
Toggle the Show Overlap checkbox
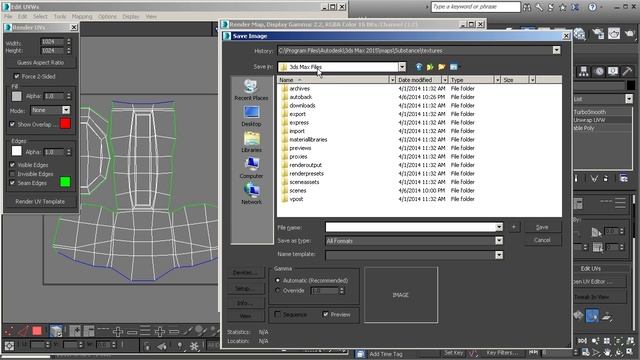[12, 124]
